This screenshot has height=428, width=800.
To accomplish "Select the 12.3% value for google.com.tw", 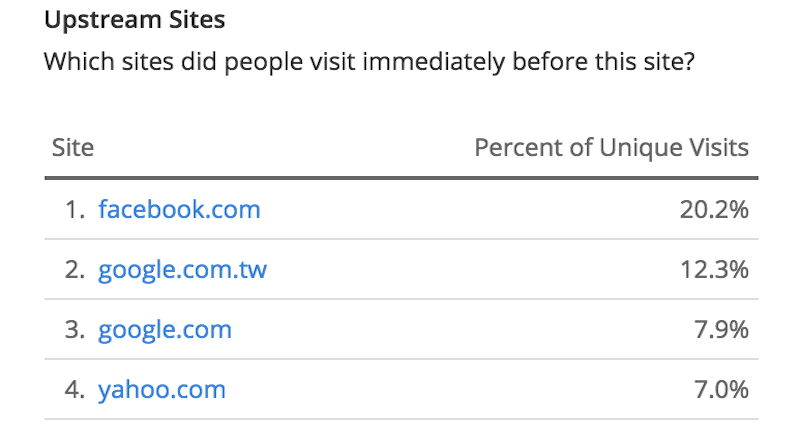I will click(714, 269).
